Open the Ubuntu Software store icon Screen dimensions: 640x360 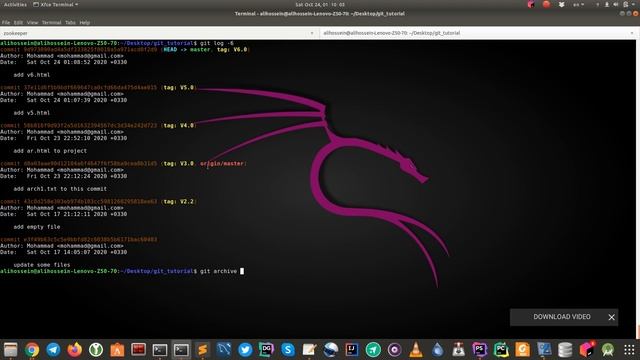[x=117, y=350]
